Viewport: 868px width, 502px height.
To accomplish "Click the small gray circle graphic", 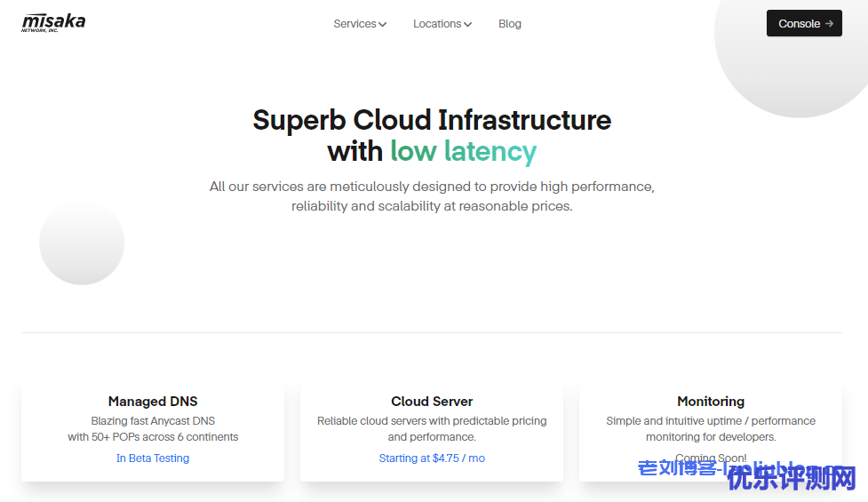I will 82,243.
